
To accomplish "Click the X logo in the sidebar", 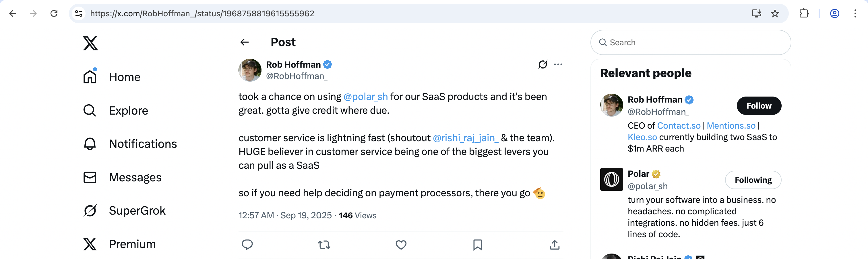I will (90, 43).
